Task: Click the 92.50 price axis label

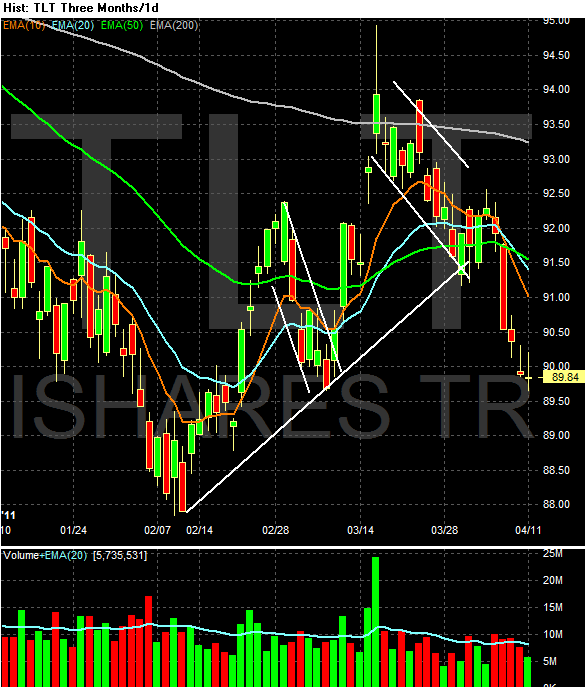Action: pos(556,193)
